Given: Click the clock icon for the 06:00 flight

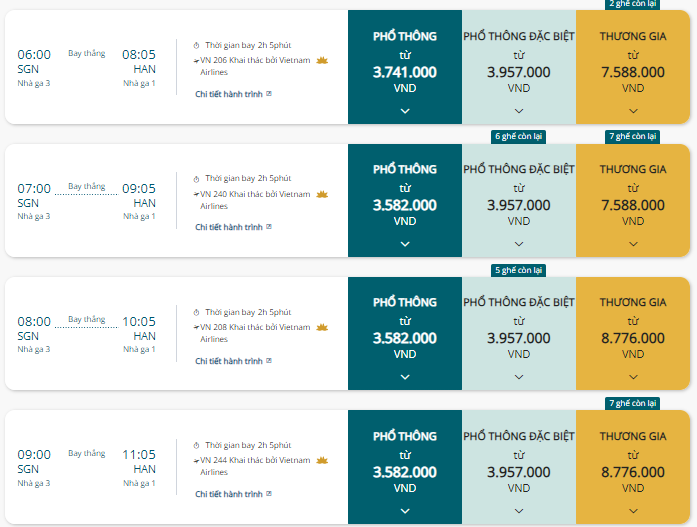Looking at the screenshot, I should pyautogui.click(x=196, y=45).
